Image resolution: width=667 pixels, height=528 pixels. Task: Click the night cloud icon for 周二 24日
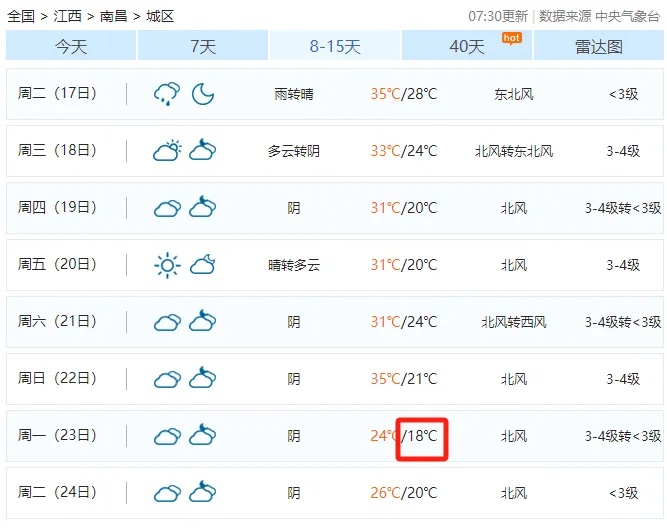tap(202, 491)
